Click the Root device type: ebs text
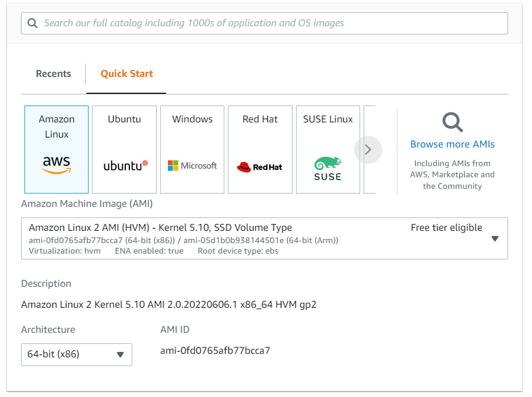Image resolution: width=532 pixels, height=397 pixels. [x=238, y=251]
